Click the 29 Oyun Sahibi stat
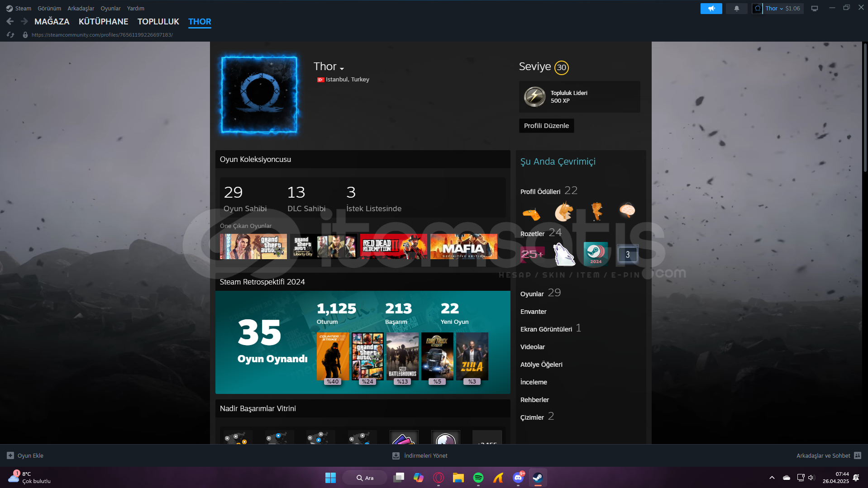 point(245,199)
